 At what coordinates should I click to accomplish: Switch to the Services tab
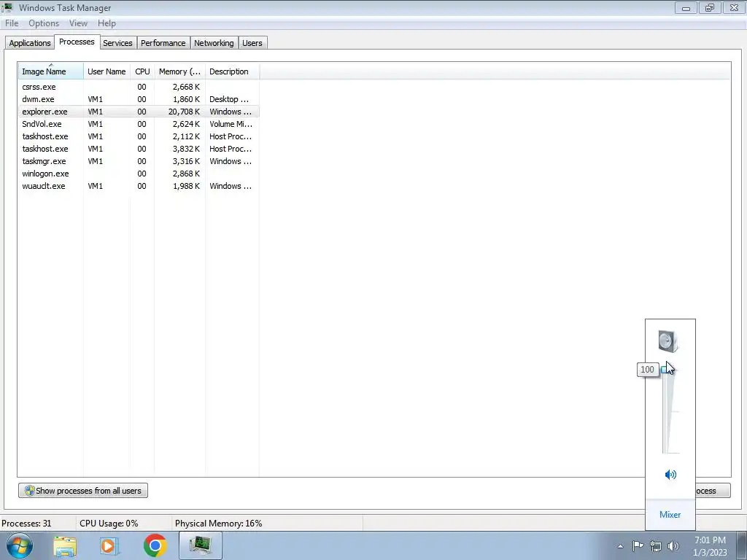click(x=117, y=43)
